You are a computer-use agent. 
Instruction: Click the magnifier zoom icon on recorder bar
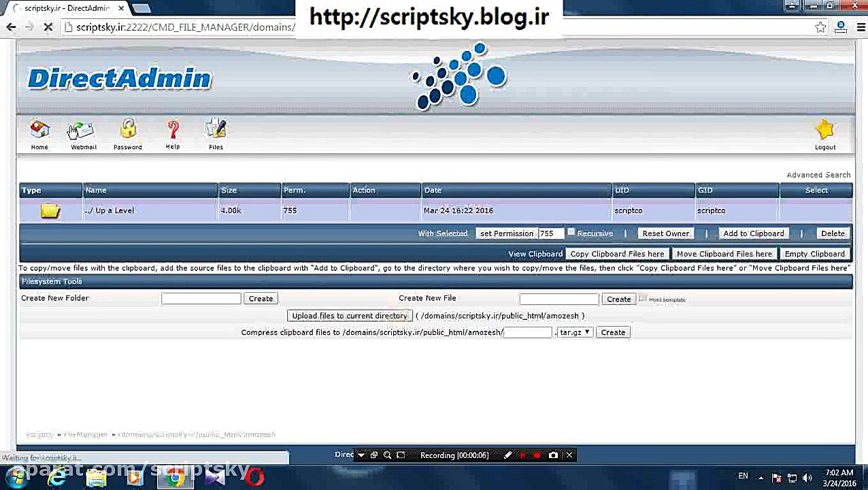[x=387, y=455]
